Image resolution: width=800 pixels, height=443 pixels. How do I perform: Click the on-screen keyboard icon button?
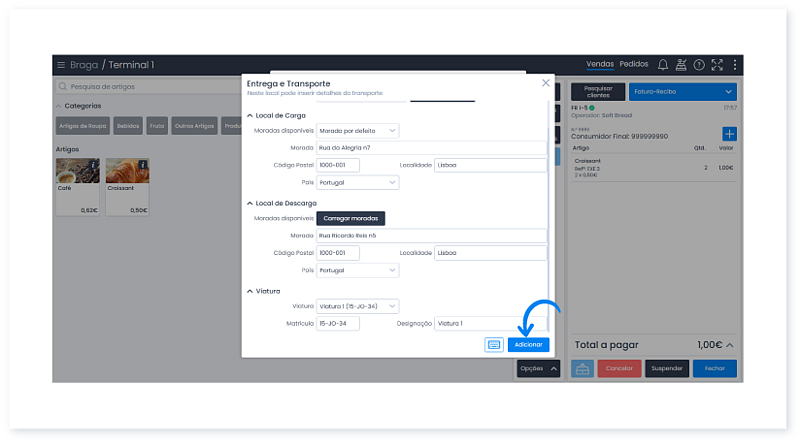click(x=493, y=344)
